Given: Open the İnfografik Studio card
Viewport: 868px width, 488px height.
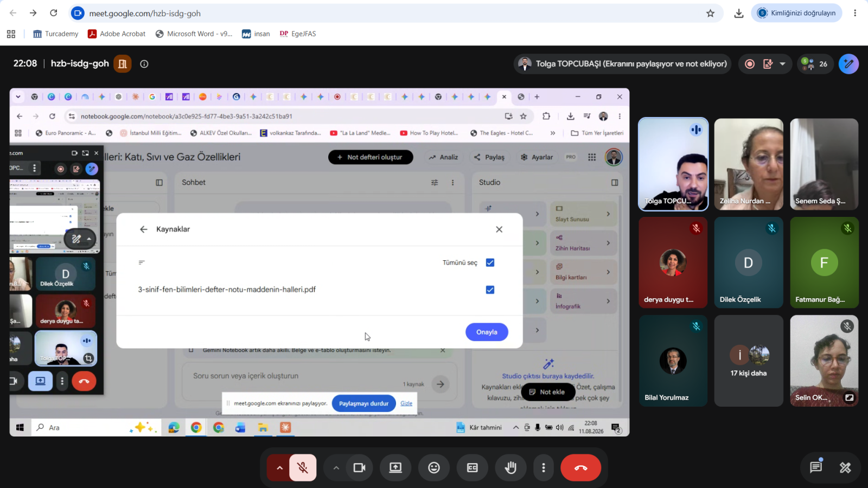Looking at the screenshot, I should (x=584, y=301).
